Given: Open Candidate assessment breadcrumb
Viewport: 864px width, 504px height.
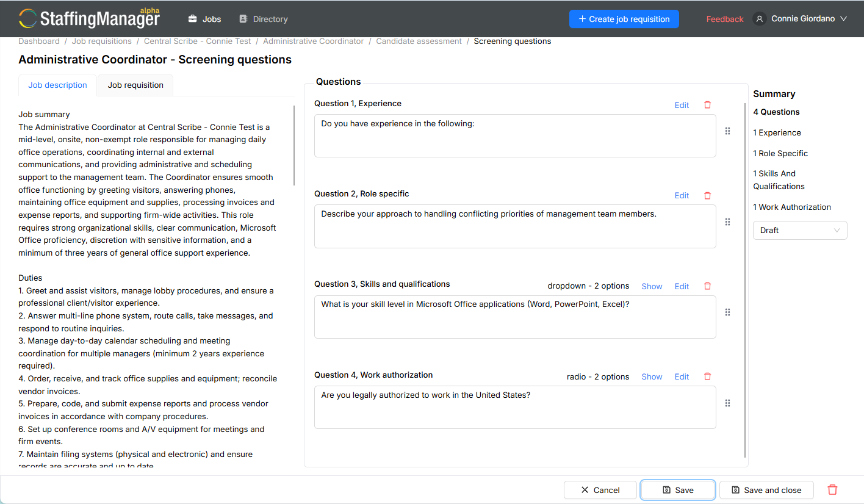Looking at the screenshot, I should (x=419, y=41).
